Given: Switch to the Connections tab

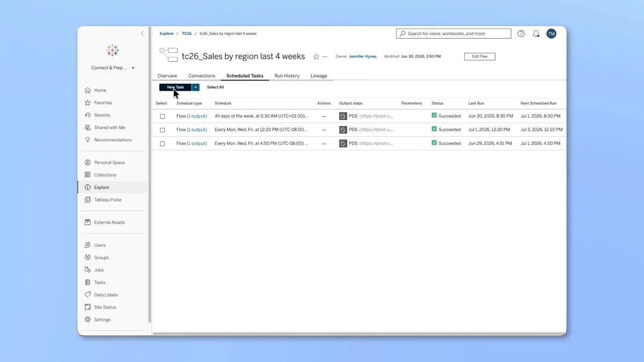Looking at the screenshot, I should [x=202, y=76].
